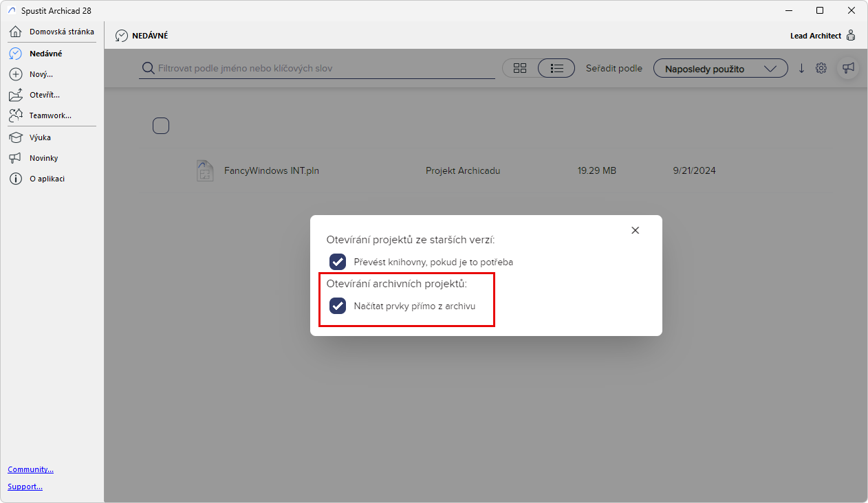
Task: Open the Support... link
Action: point(25,487)
